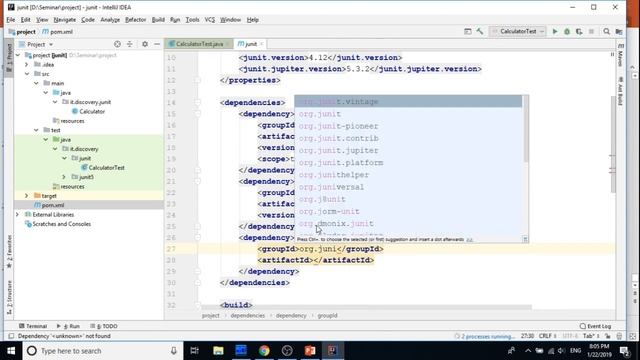Open the Run configuration dropdown CalculatorTest

coord(518,31)
